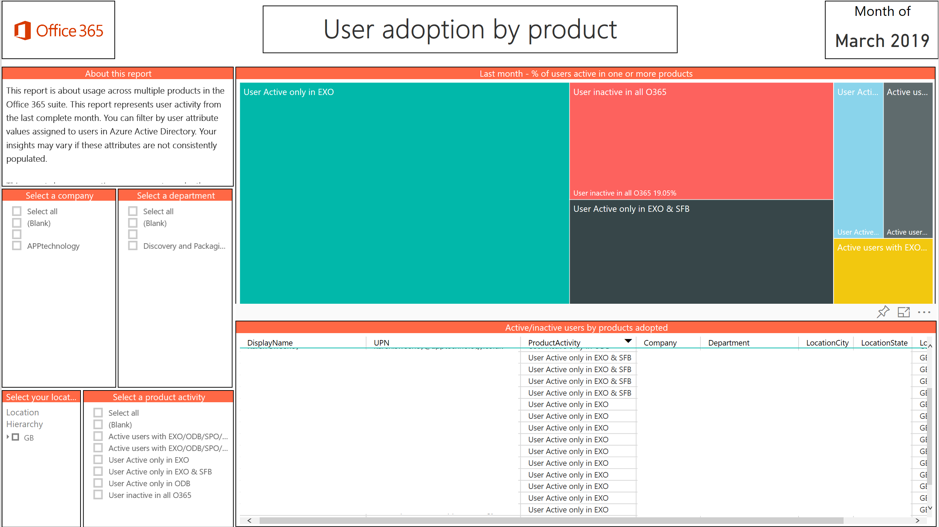Check User Active only in ODB
Viewport: 939px width, 527px height.
tap(98, 483)
